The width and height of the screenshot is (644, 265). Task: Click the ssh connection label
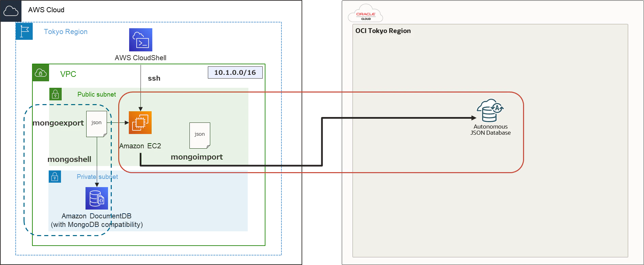pyautogui.click(x=154, y=78)
